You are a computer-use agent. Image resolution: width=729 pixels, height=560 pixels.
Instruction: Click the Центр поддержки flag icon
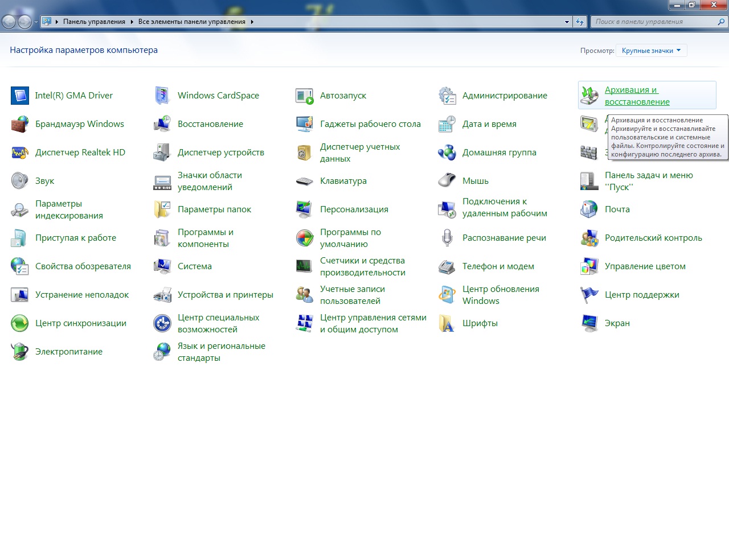[589, 295]
